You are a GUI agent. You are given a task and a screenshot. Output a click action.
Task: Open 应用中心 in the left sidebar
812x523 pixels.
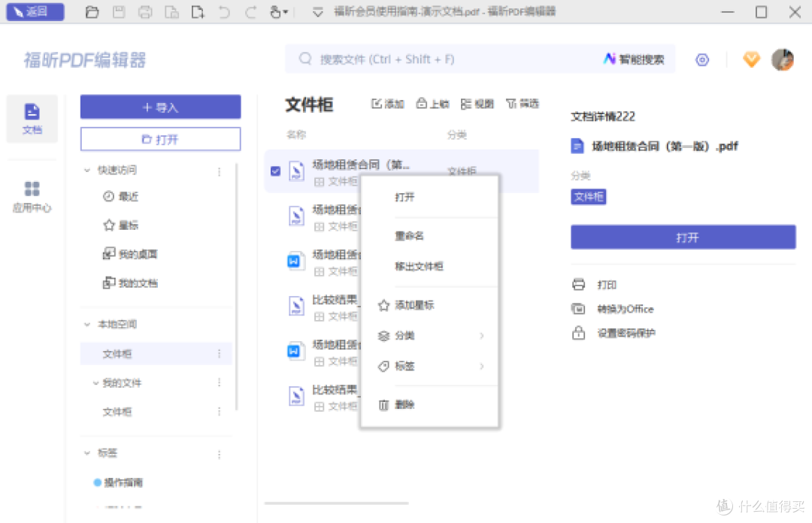[32, 196]
